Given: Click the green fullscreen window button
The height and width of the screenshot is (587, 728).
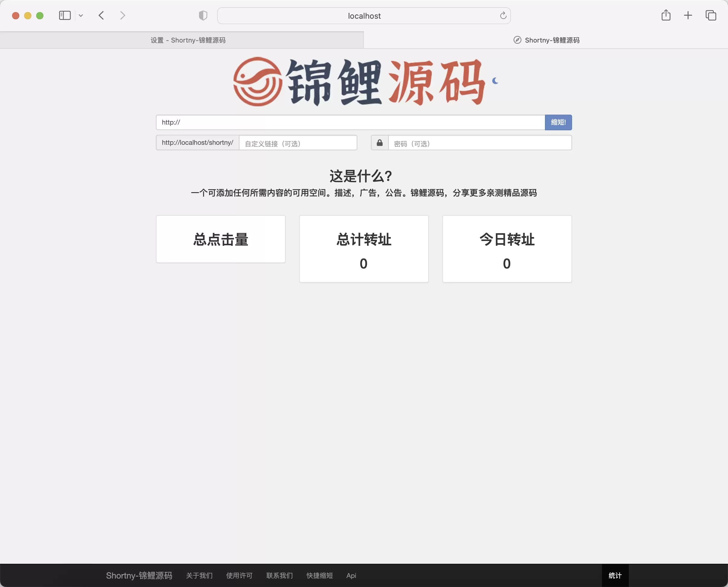Looking at the screenshot, I should [x=40, y=16].
